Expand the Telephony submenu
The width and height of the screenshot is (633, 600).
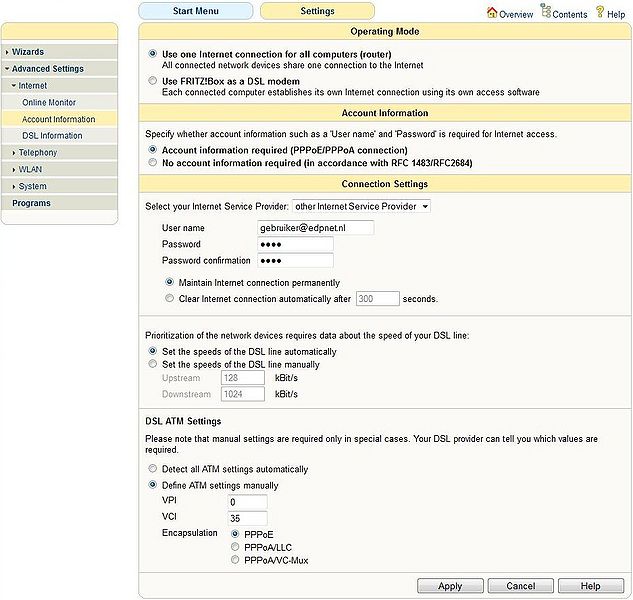pos(59,153)
